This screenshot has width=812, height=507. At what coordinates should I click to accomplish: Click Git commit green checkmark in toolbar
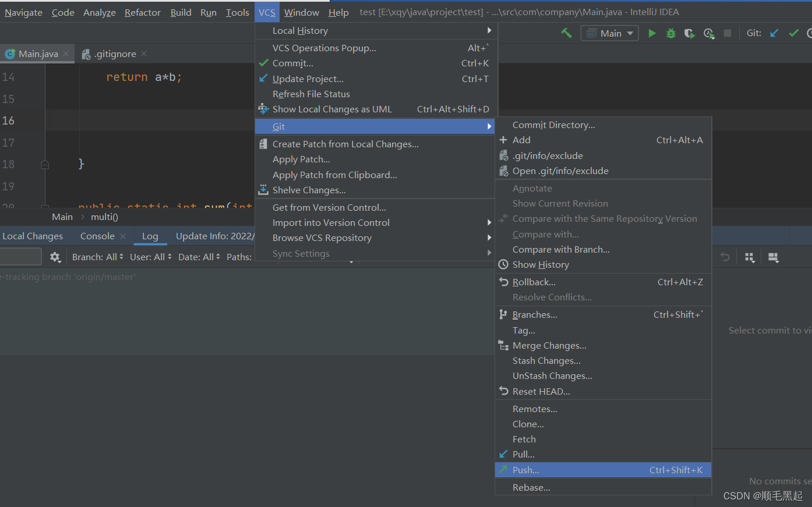(x=793, y=33)
